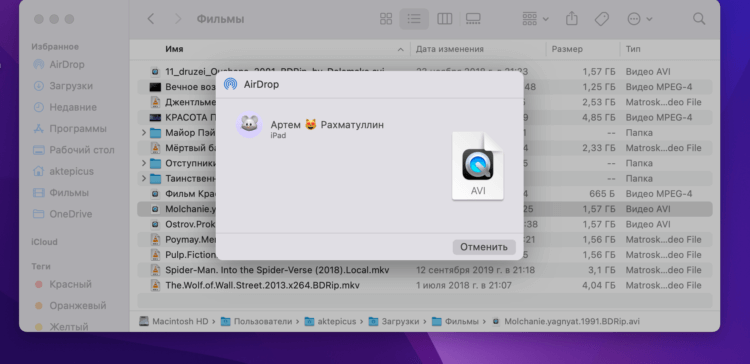Image resolution: width=750 pixels, height=364 pixels.
Task: Switch to gallery view
Action: pos(473,19)
